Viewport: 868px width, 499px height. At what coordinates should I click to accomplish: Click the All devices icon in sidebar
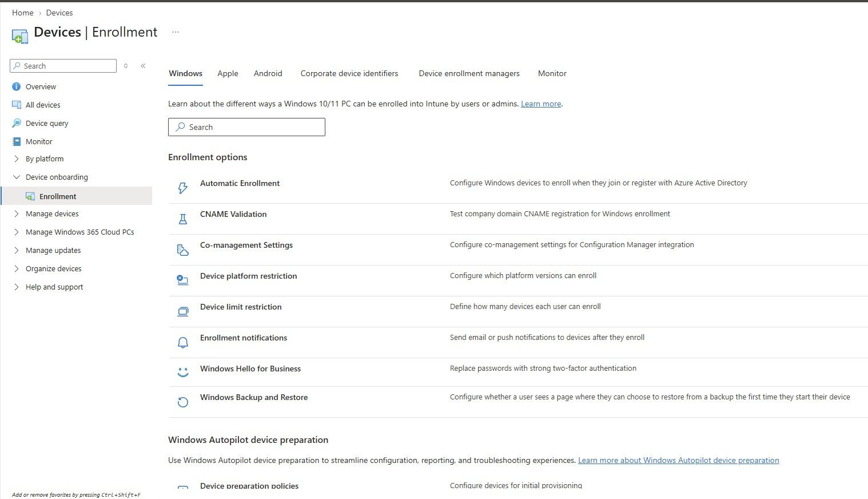pyautogui.click(x=16, y=105)
